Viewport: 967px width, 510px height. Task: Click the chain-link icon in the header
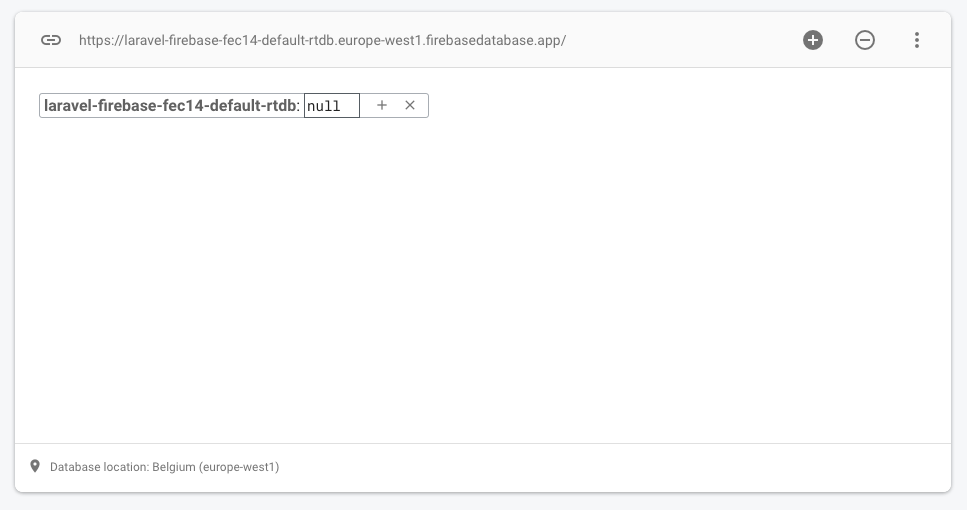(x=51, y=40)
